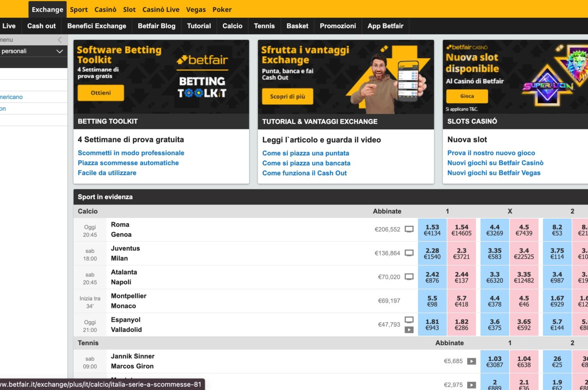Click the monitor icon for Espanyol vs Valladolid
This screenshot has width=588, height=390.
coord(409,319)
